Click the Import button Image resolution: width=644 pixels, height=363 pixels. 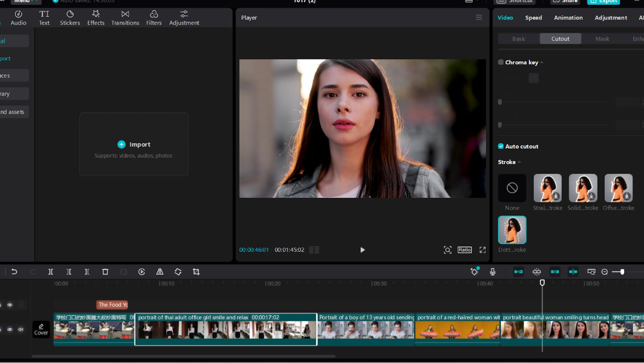[134, 144]
